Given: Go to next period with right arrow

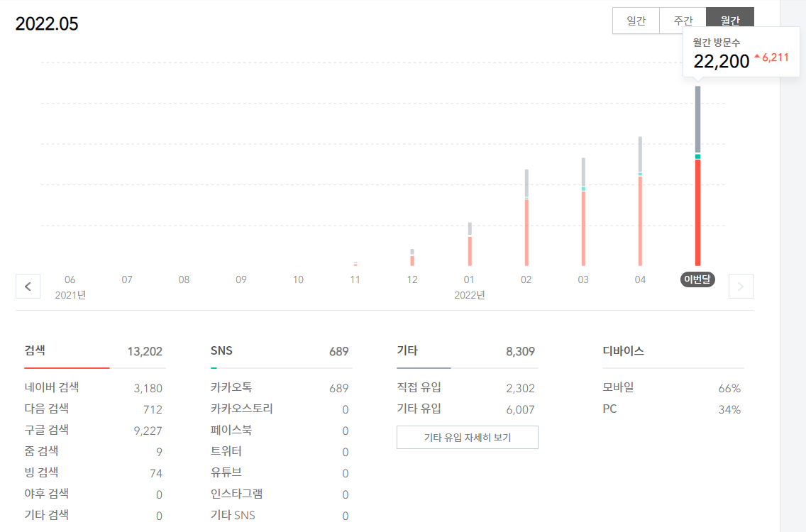Looking at the screenshot, I should pos(741,287).
